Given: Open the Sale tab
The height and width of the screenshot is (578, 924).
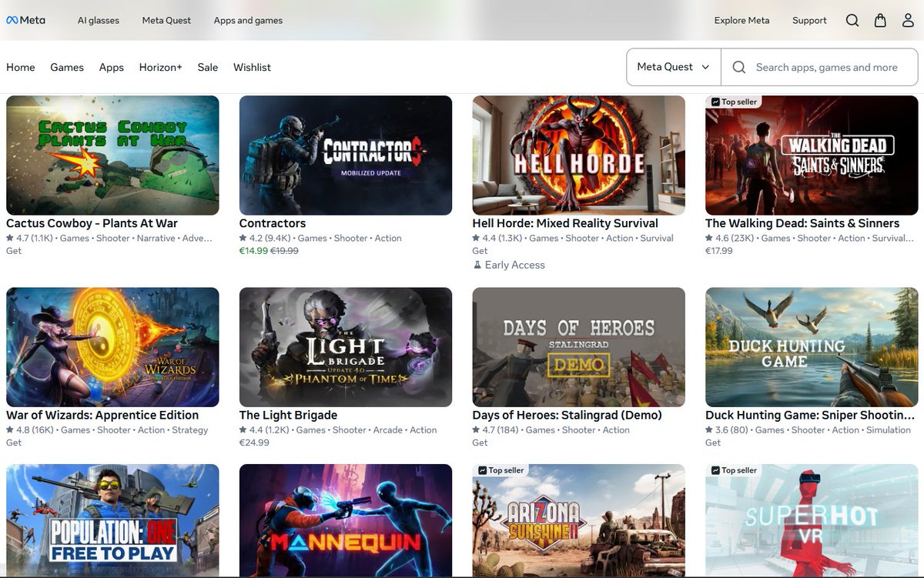Looking at the screenshot, I should (x=208, y=68).
